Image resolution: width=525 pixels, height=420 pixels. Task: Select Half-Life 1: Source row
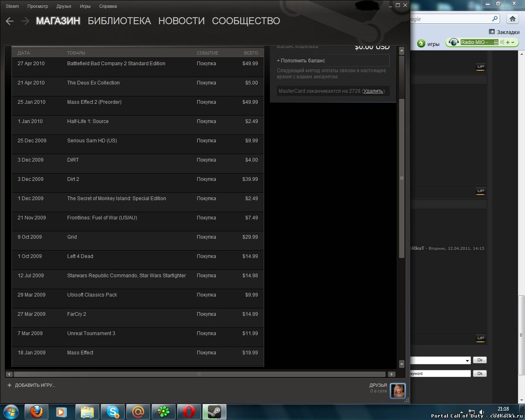(x=138, y=125)
